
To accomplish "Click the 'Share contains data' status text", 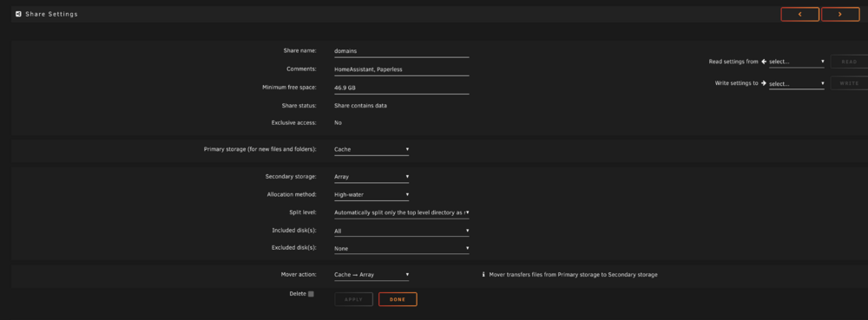I will coord(360,106).
